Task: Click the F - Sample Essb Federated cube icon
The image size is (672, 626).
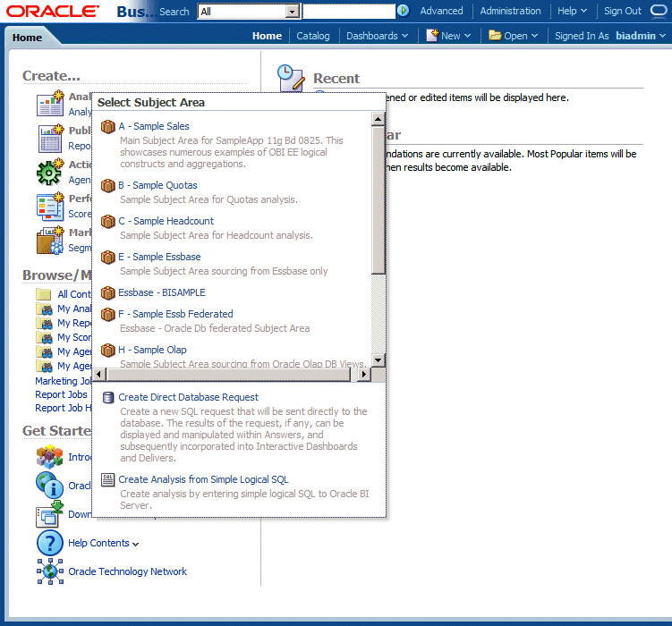Action: pyautogui.click(x=108, y=314)
